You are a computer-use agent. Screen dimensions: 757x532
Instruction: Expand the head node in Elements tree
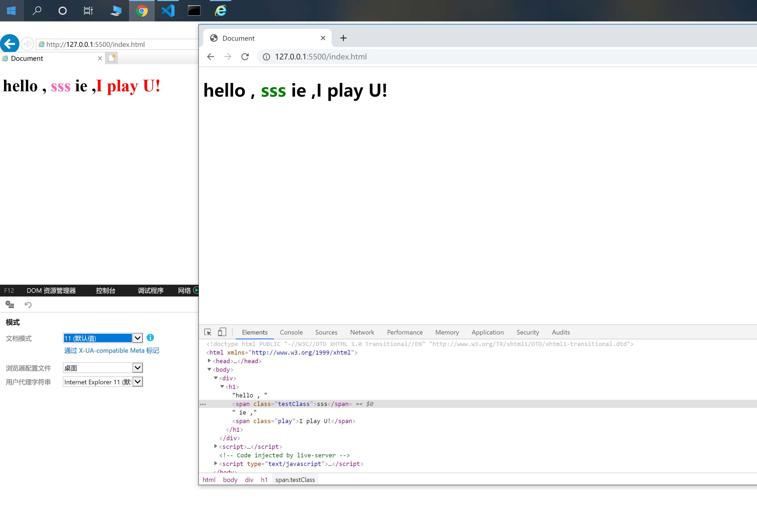(x=209, y=361)
